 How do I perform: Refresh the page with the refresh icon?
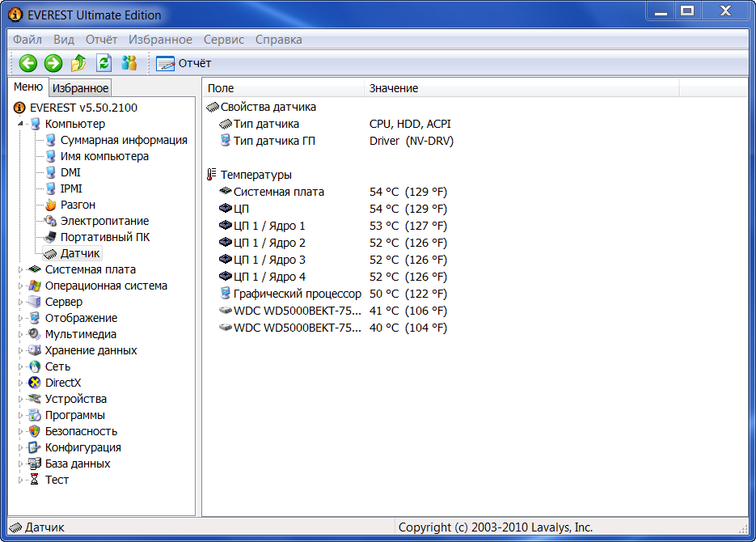pos(103,63)
